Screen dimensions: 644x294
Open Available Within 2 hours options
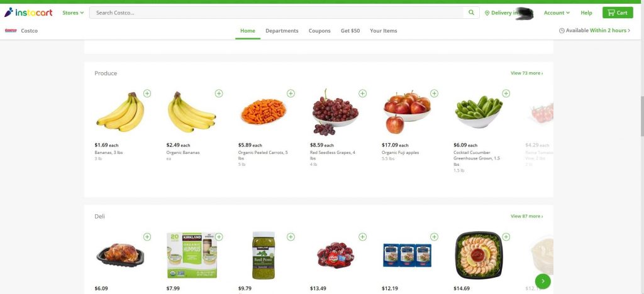point(595,30)
